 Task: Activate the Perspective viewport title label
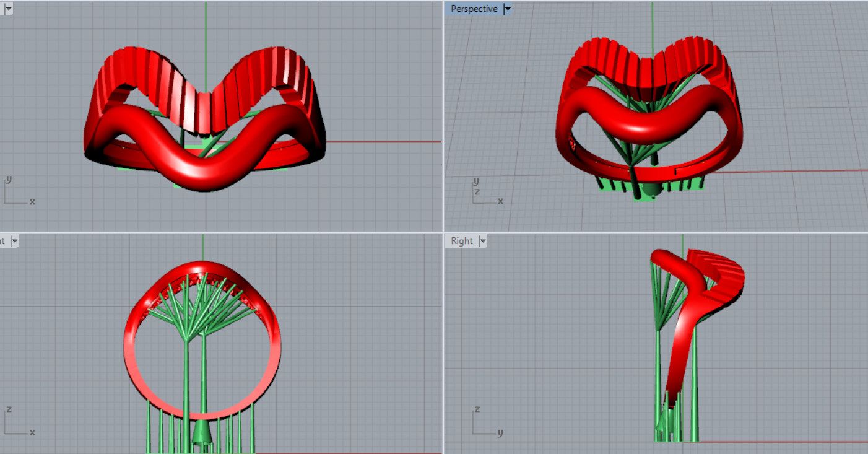(x=474, y=9)
